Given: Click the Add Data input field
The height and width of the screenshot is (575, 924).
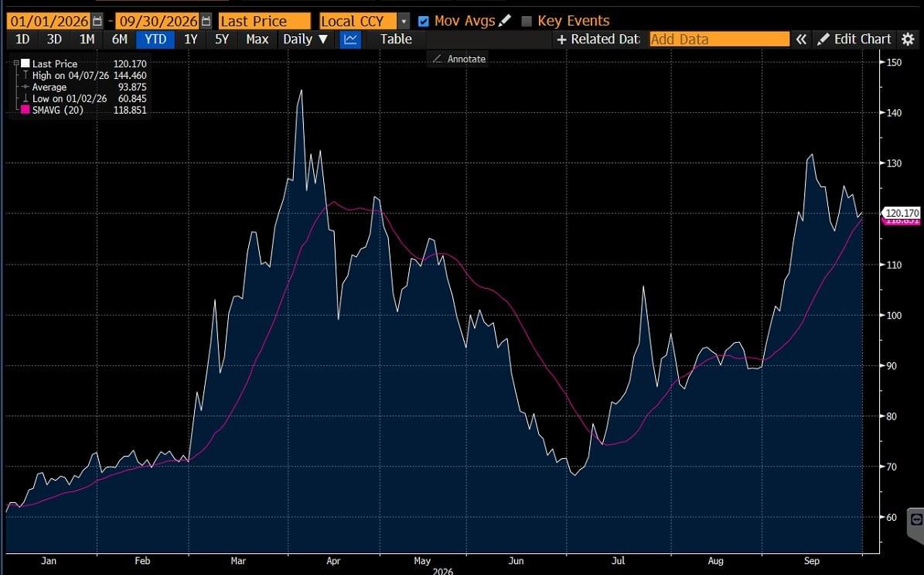Looking at the screenshot, I should [x=720, y=39].
